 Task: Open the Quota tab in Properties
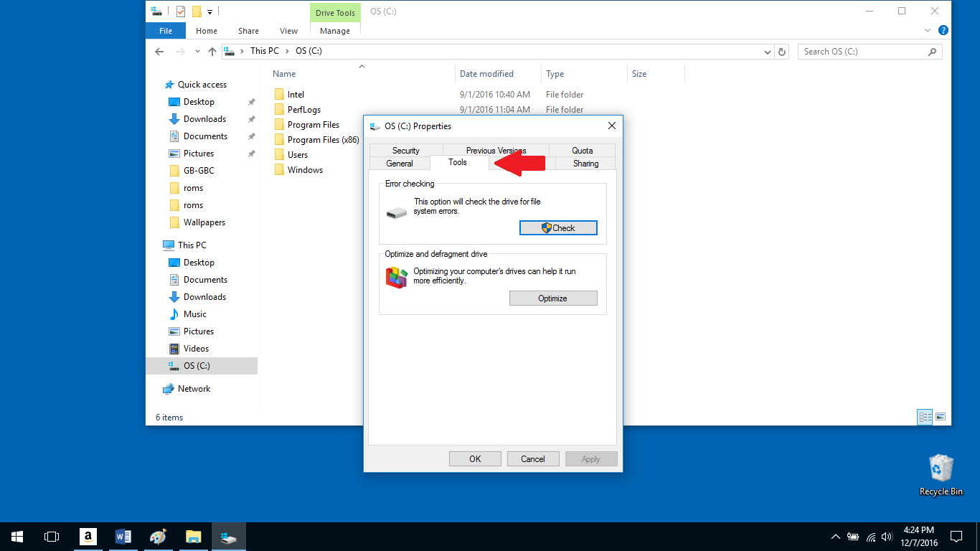pyautogui.click(x=583, y=151)
